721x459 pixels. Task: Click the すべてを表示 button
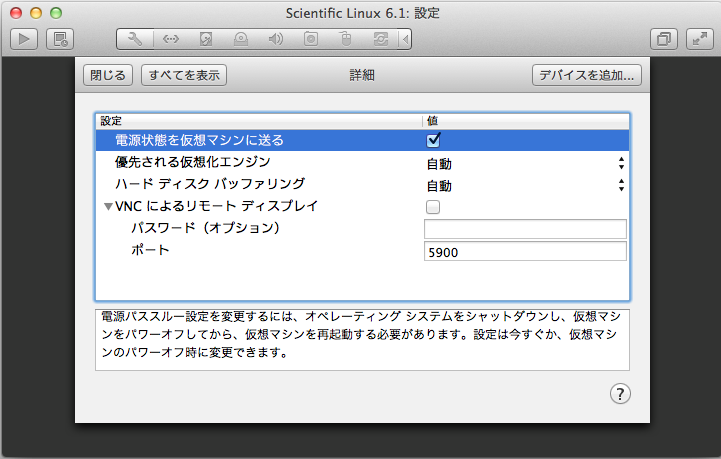(184, 75)
